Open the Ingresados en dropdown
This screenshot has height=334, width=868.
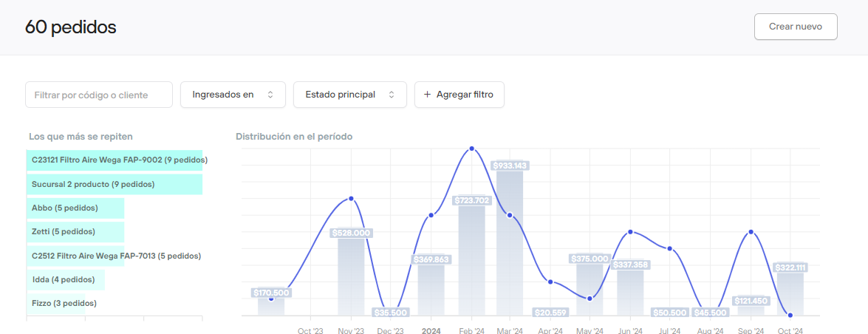(x=233, y=95)
